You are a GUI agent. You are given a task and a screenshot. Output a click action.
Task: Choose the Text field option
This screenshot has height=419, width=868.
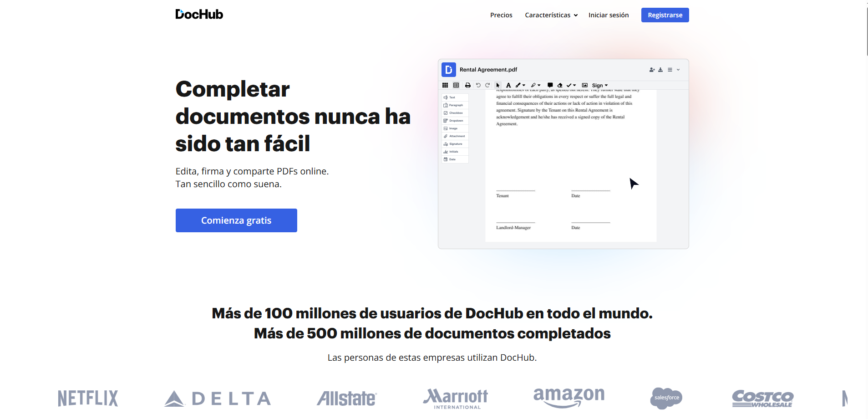455,97
